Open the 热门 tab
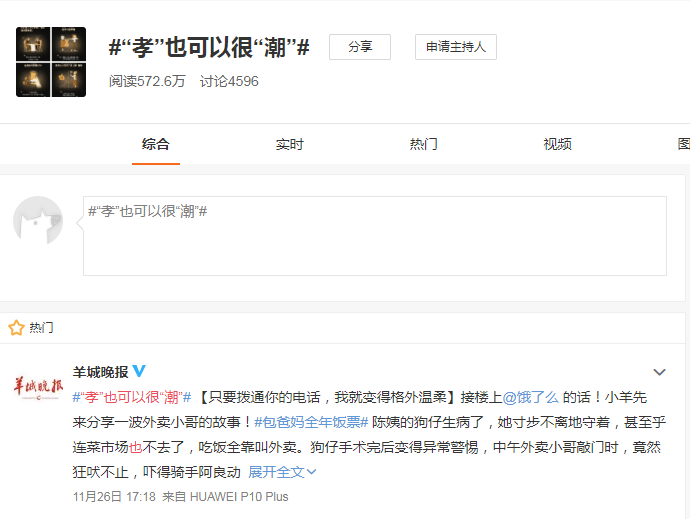The width and height of the screenshot is (690, 519). click(x=424, y=144)
